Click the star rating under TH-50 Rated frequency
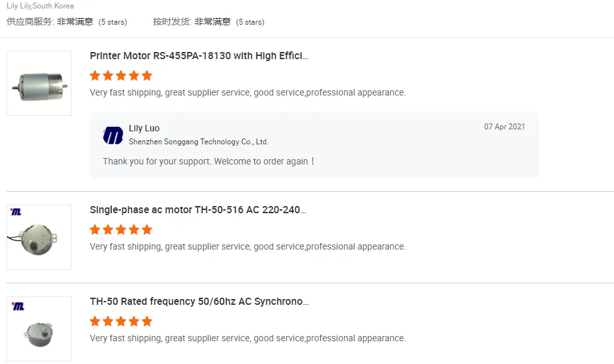 (x=121, y=321)
